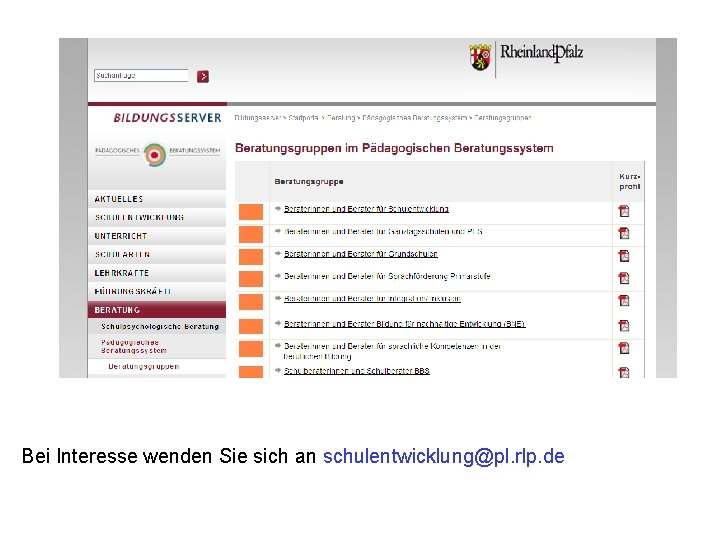This screenshot has height=540, width=720.
Task: Open PDF Kurzprofil for Integration/Inklusion row
Action: click(624, 301)
